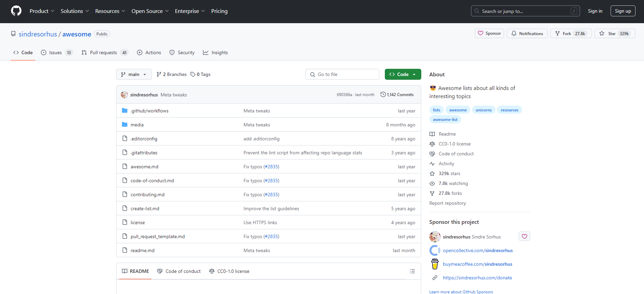Open commit hash 690366a

(344, 95)
